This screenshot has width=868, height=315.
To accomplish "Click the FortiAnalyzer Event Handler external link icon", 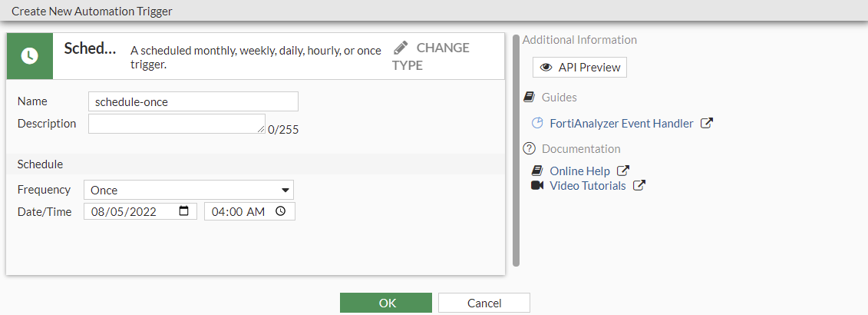I will [707, 123].
